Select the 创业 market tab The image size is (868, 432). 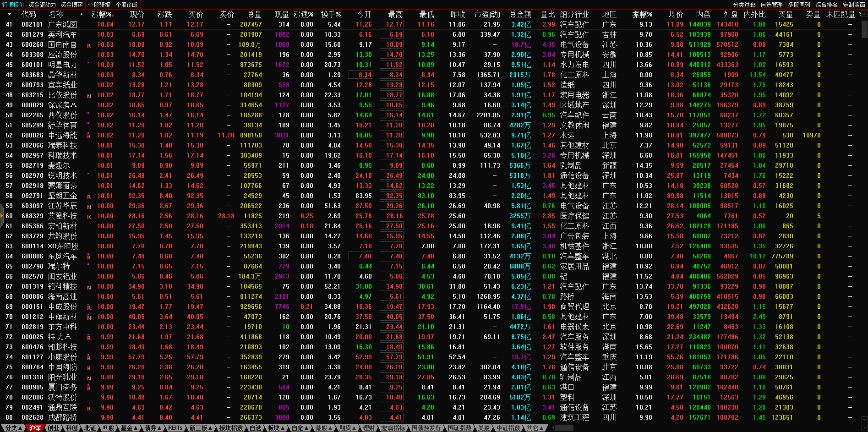(x=53, y=428)
